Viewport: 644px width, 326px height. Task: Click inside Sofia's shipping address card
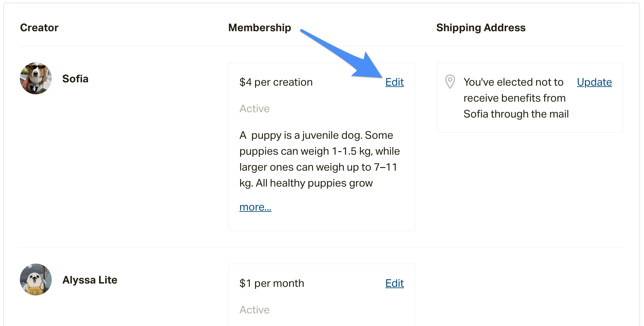[530, 98]
